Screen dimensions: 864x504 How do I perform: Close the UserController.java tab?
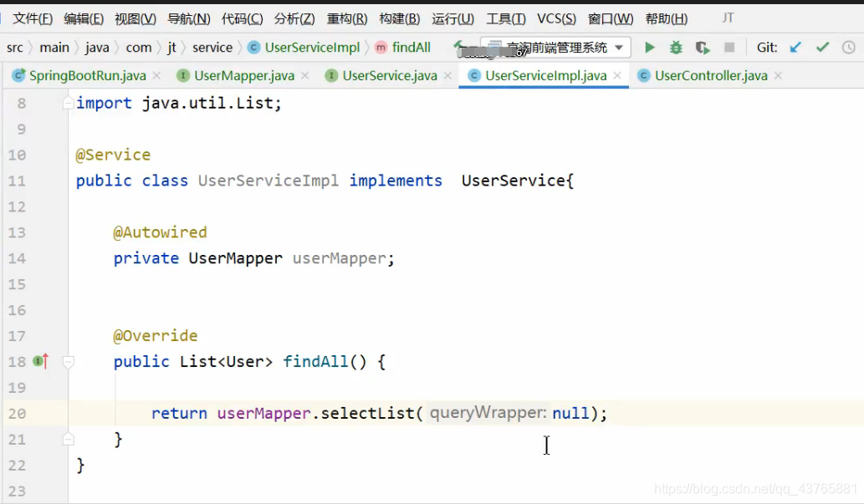[778, 75]
